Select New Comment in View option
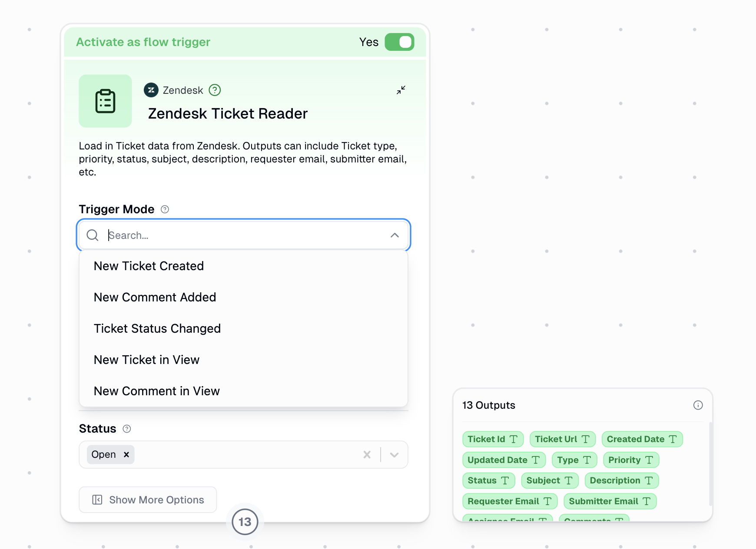Image resolution: width=756 pixels, height=549 pixels. pyautogui.click(x=157, y=391)
